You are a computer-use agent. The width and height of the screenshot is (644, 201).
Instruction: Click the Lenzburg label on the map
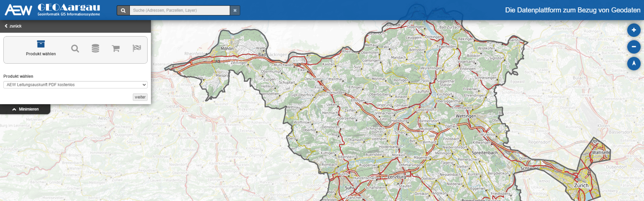(396, 177)
